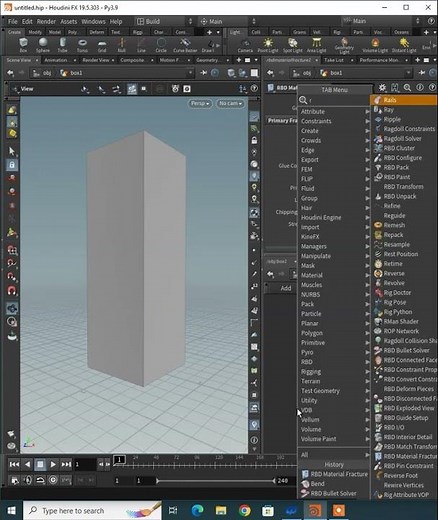Screen dimensions: 438x520
Task: Click the Windows taskbar search box
Action: 92,510
